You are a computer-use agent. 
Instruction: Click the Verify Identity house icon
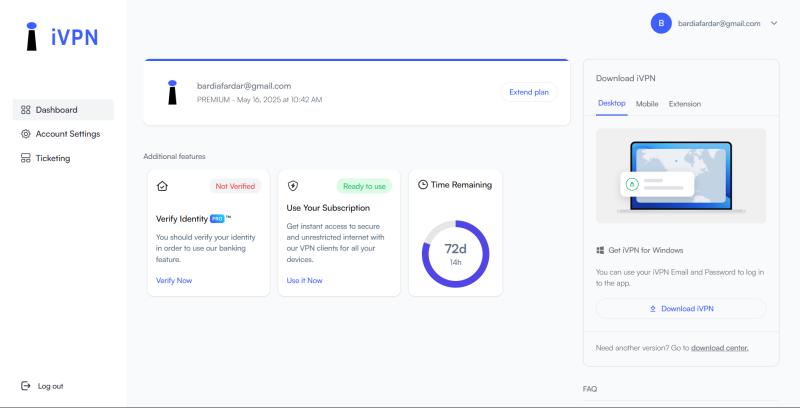coord(162,186)
